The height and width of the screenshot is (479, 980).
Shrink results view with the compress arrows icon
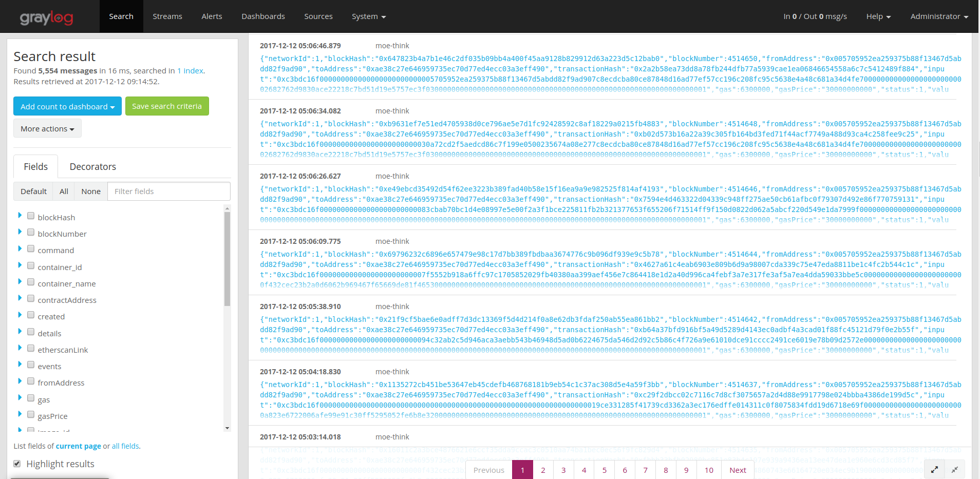[955, 470]
